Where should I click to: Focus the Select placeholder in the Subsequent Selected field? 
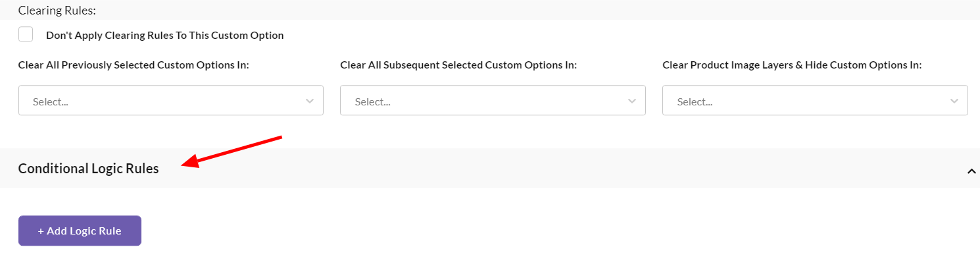click(372, 102)
